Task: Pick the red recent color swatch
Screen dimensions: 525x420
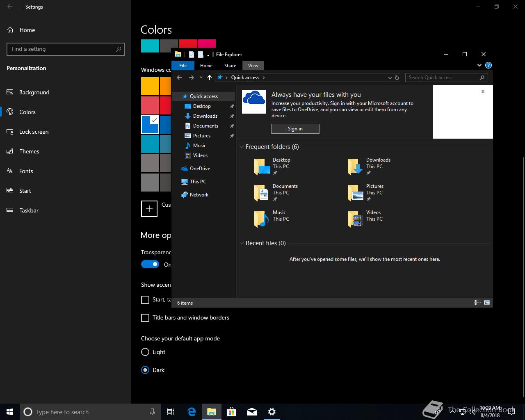Action: click(187, 43)
